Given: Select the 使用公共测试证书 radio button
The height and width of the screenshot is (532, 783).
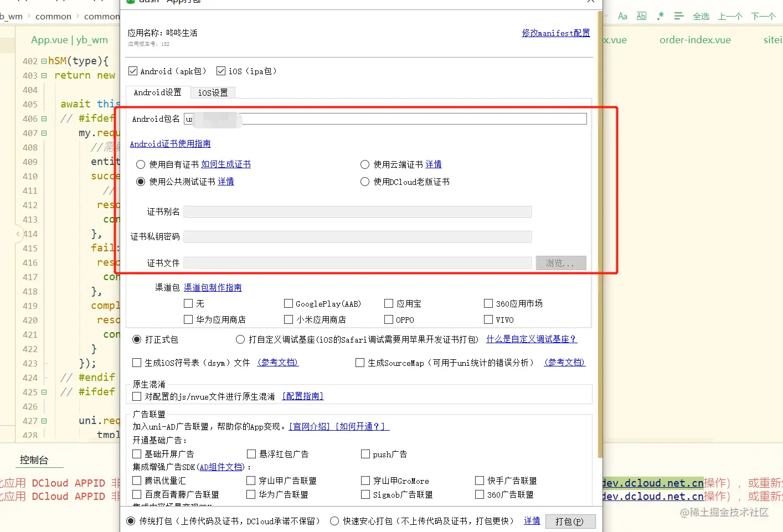Looking at the screenshot, I should click(x=141, y=182).
